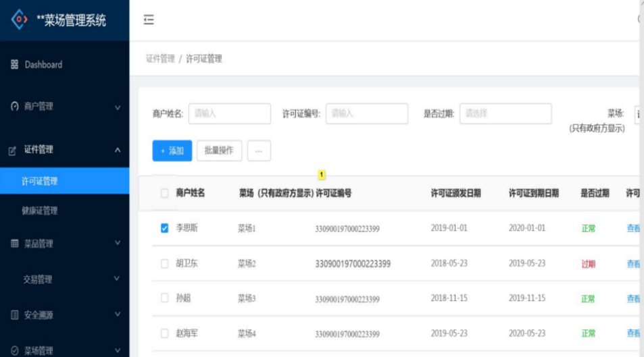Expand the 商户管理 menu chevron
644x357 pixels.
point(118,107)
